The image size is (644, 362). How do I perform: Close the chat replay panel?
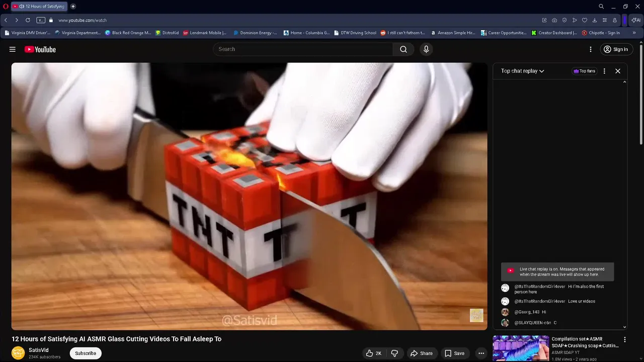click(618, 71)
